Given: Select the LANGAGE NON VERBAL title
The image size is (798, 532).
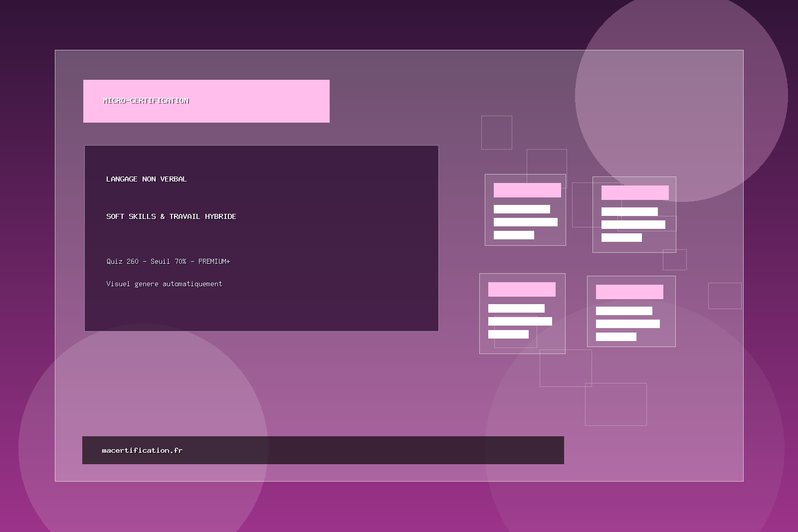Looking at the screenshot, I should (x=146, y=179).
